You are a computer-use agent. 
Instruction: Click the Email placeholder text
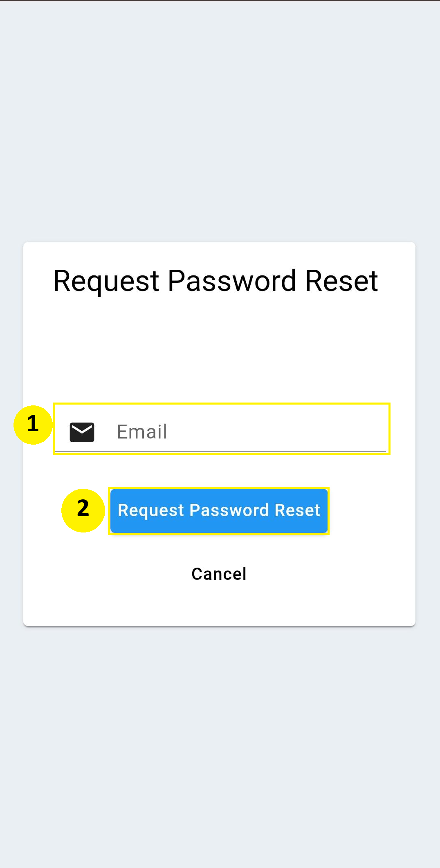[x=142, y=432]
